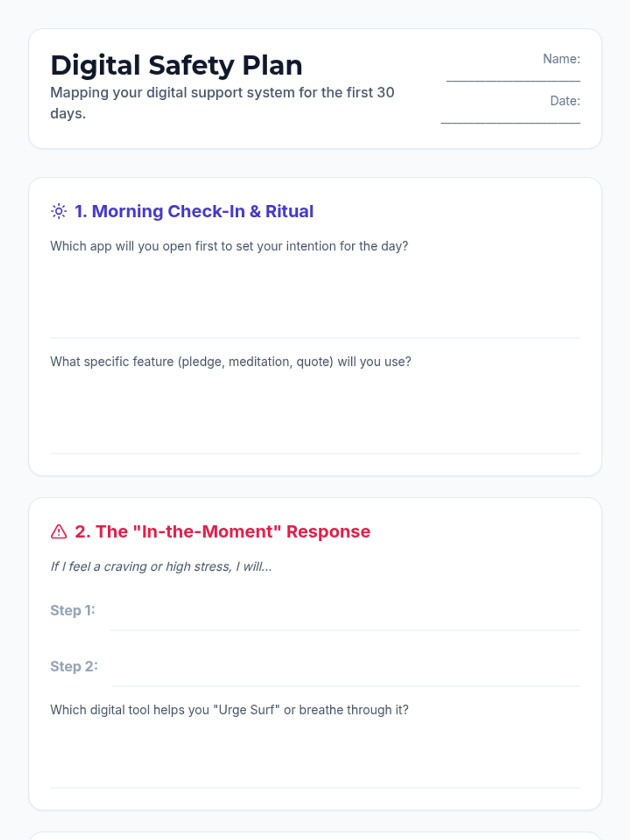Click the "Which app will you open first" question
This screenshot has height=840, width=630.
pyautogui.click(x=229, y=246)
